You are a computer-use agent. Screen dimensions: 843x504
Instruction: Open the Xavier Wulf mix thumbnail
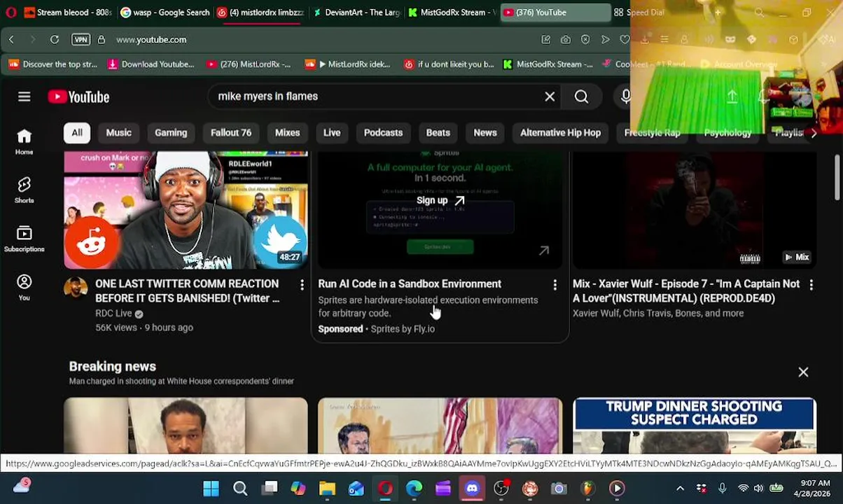coord(695,210)
